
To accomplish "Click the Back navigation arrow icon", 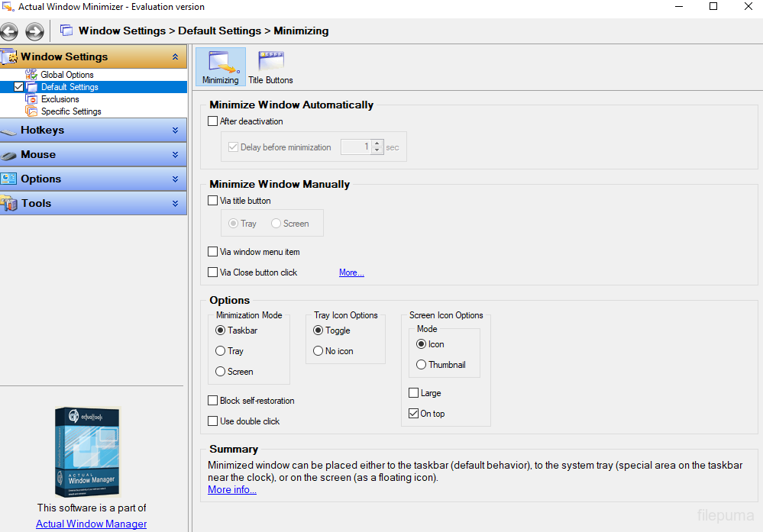I will tap(9, 31).
